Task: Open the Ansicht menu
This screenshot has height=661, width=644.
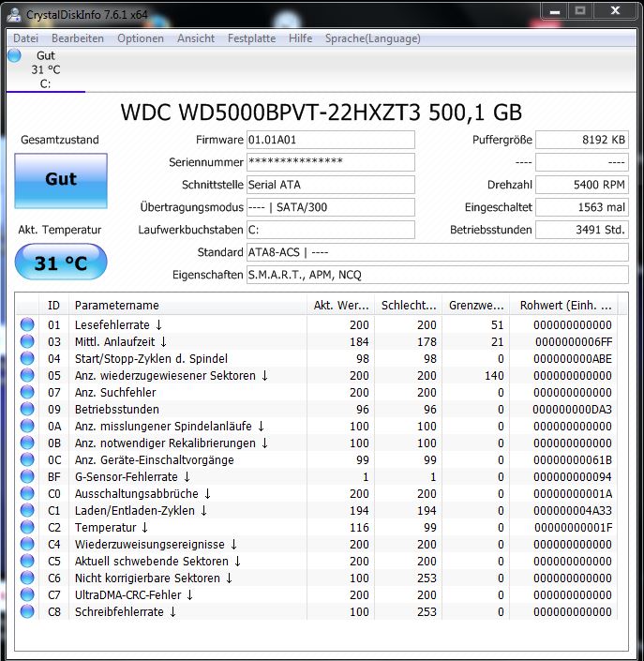Action: pyautogui.click(x=196, y=38)
